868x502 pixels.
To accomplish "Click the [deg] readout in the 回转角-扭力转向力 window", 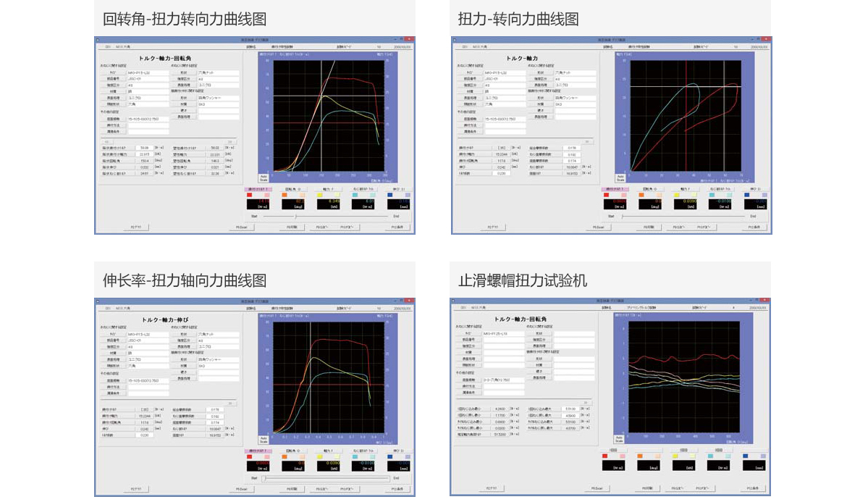I will [x=293, y=204].
